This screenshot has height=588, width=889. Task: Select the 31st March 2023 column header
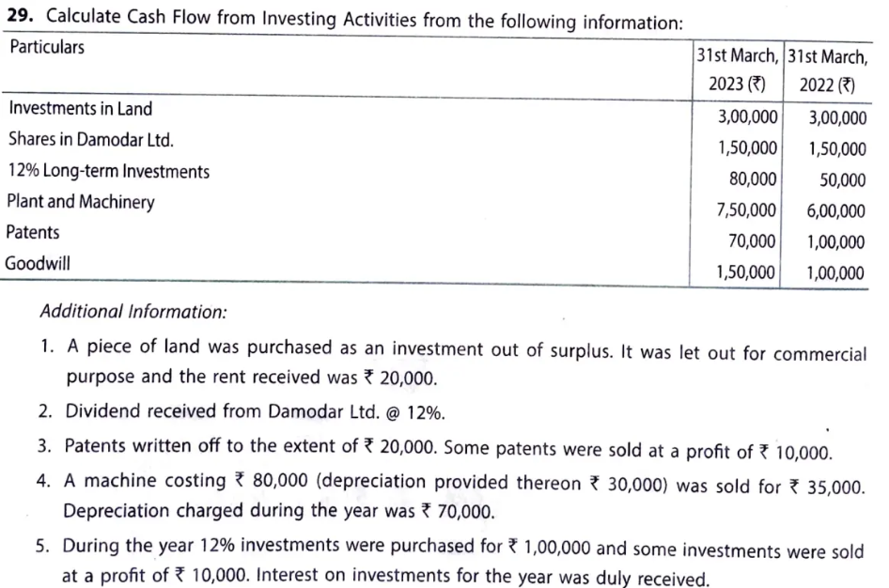[x=738, y=70]
